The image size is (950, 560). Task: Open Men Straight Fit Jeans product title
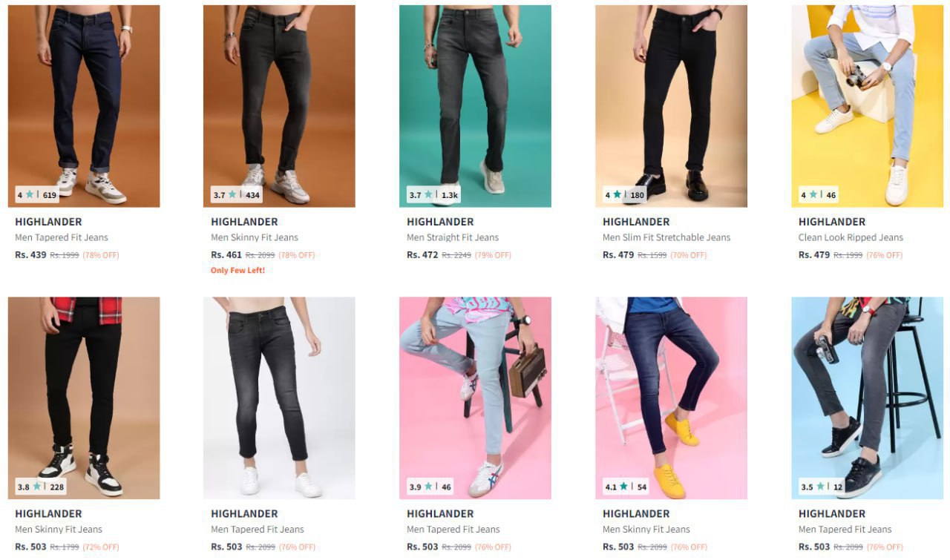tap(453, 237)
